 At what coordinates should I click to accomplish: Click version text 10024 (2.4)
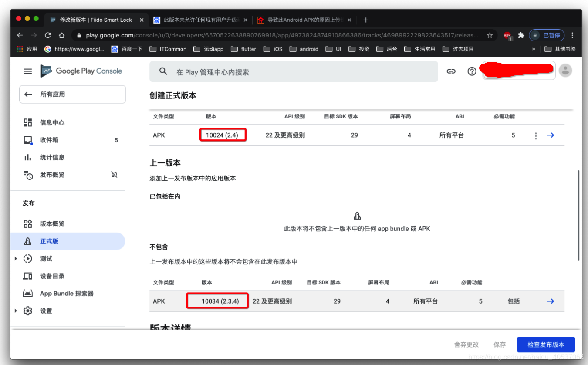click(x=222, y=135)
